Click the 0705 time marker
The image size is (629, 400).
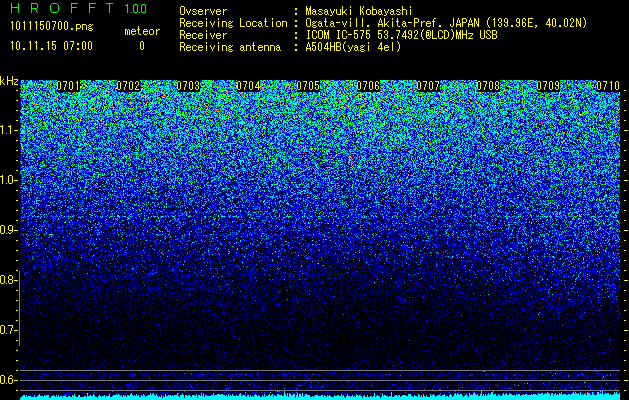[308, 86]
